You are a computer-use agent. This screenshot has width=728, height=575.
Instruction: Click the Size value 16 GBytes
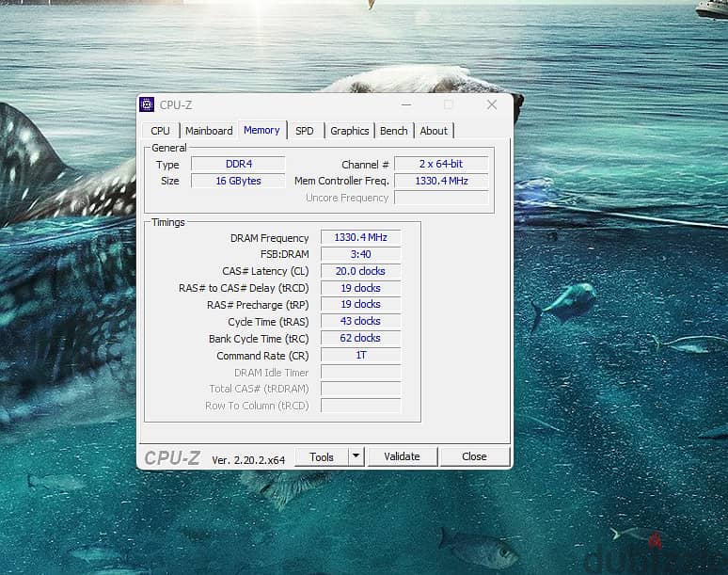238,181
